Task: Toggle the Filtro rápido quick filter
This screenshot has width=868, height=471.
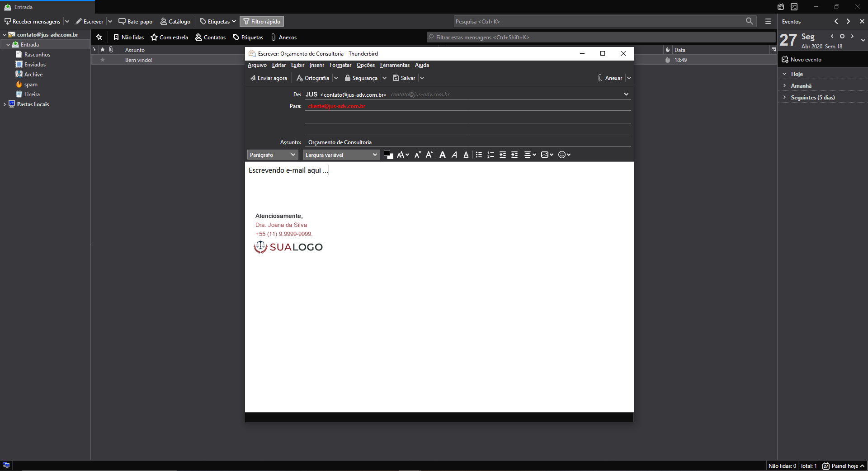Action: click(x=262, y=22)
